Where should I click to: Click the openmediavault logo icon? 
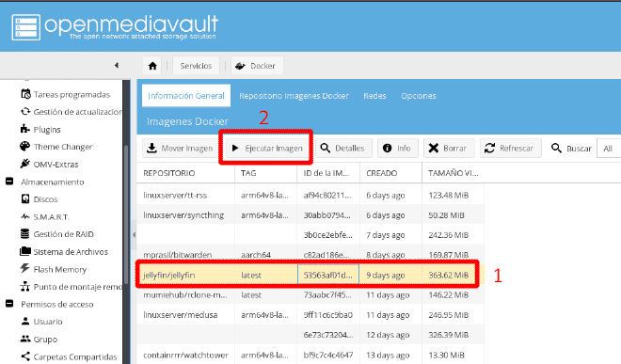click(25, 27)
